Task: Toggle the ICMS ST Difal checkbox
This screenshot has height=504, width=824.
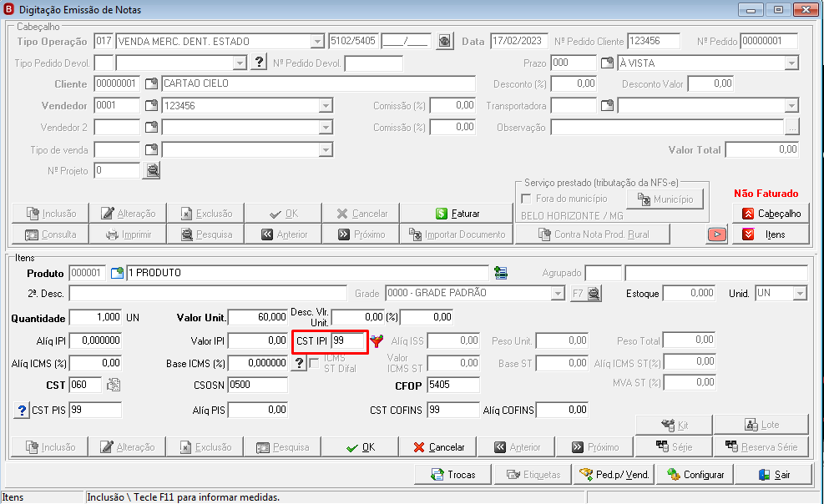Action: tap(314, 363)
